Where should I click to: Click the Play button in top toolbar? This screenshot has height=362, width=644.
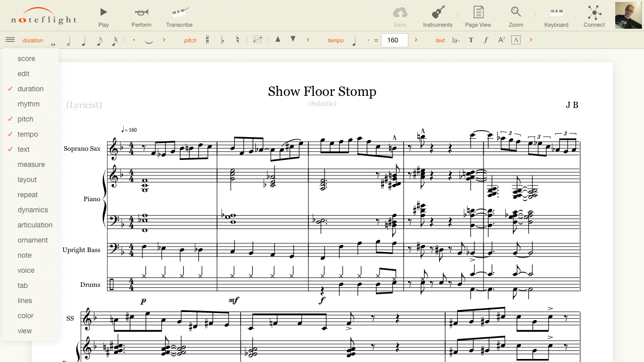(x=103, y=16)
